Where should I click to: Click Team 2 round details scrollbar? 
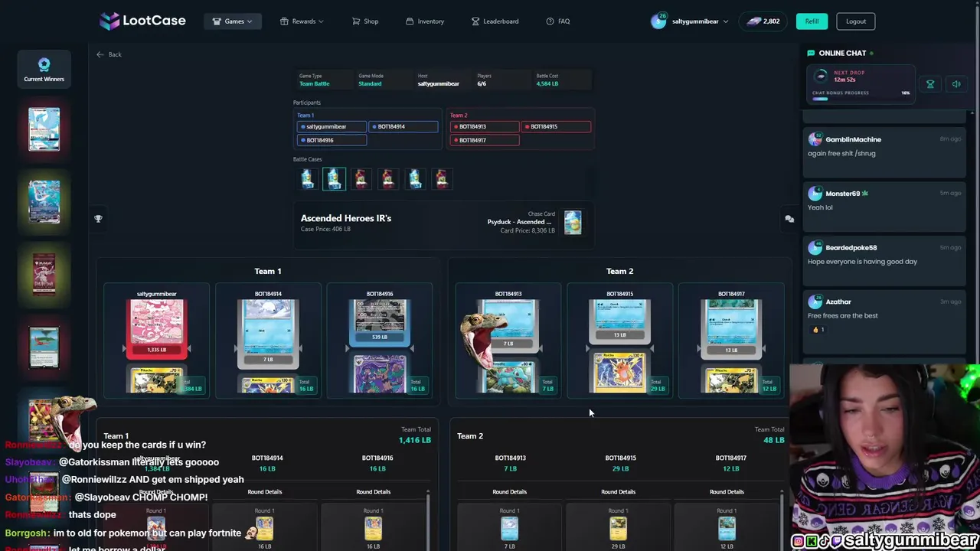tap(782, 519)
